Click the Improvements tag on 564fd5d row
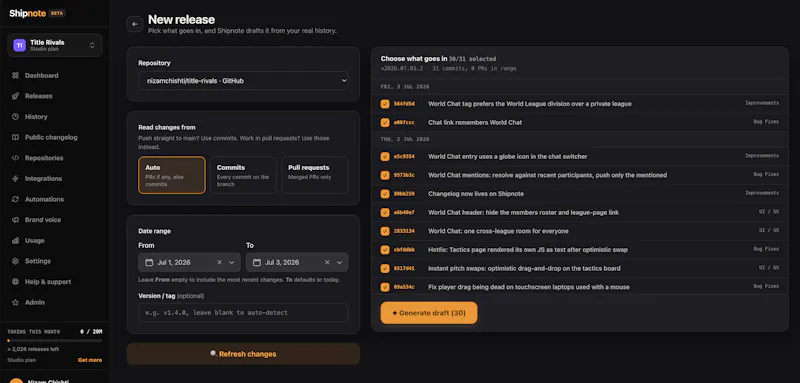The image size is (800, 383). coord(762,103)
